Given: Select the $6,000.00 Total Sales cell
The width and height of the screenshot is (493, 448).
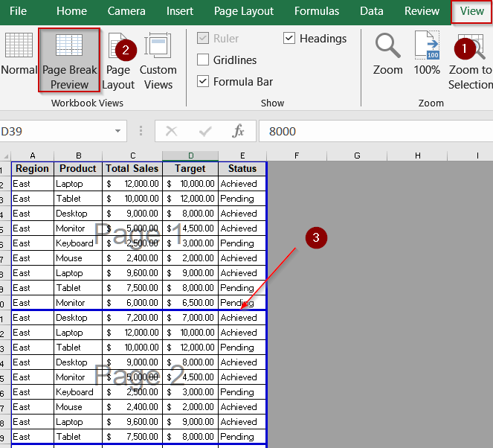Looking at the screenshot, I should tap(132, 303).
